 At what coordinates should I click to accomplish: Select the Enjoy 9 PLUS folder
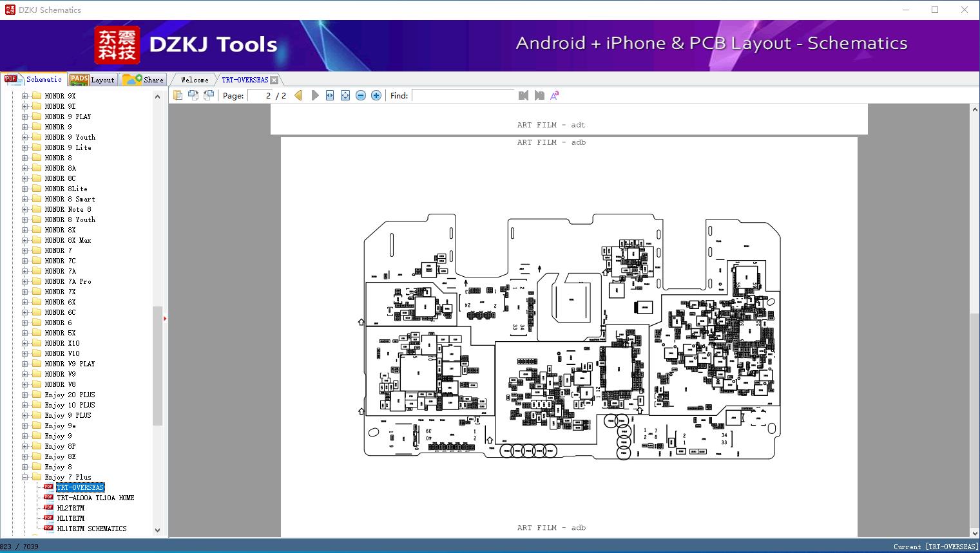pos(68,415)
